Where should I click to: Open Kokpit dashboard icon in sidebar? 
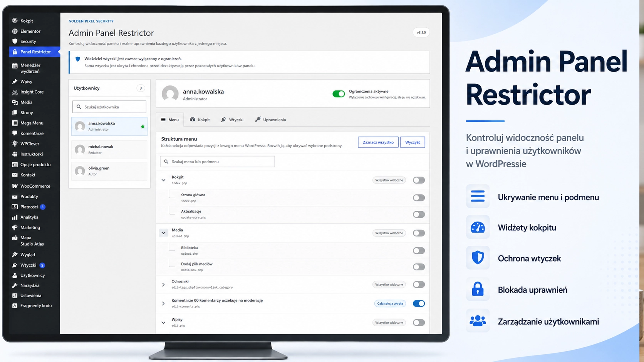point(15,21)
